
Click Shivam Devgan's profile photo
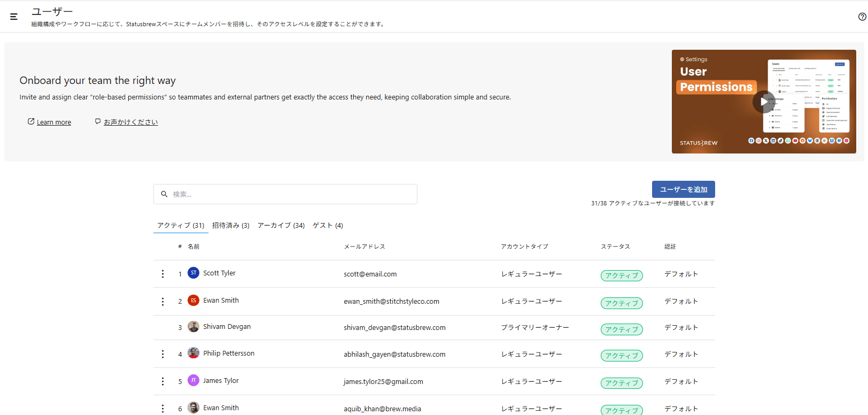(193, 327)
